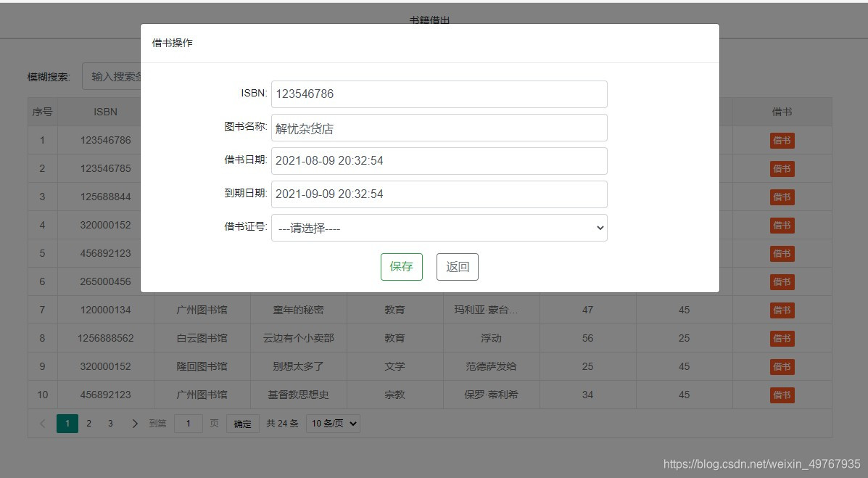Borrow 别想太多了 using its 借书 button
868x478 pixels.
coord(782,367)
